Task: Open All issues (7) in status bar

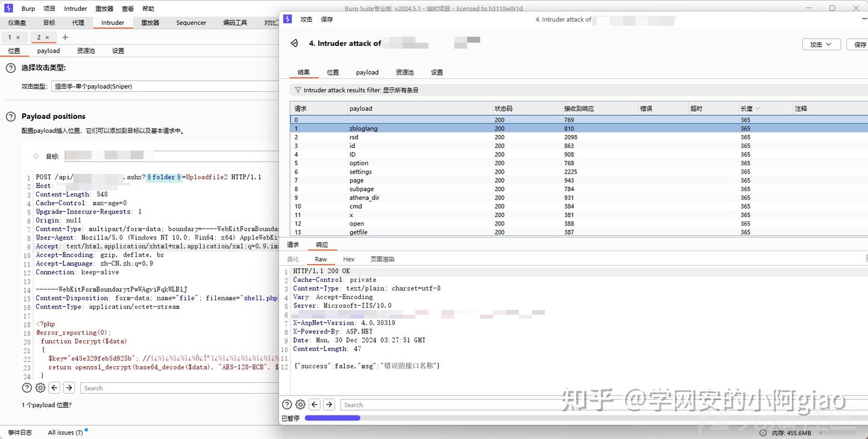Action: tap(66, 432)
